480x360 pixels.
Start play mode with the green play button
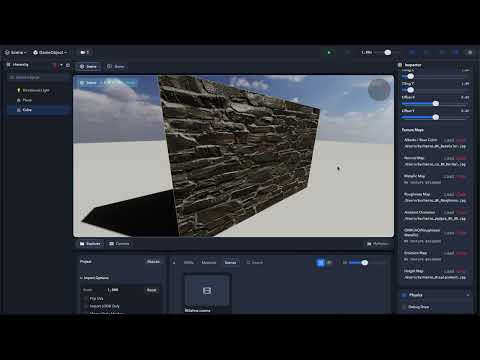point(329,52)
